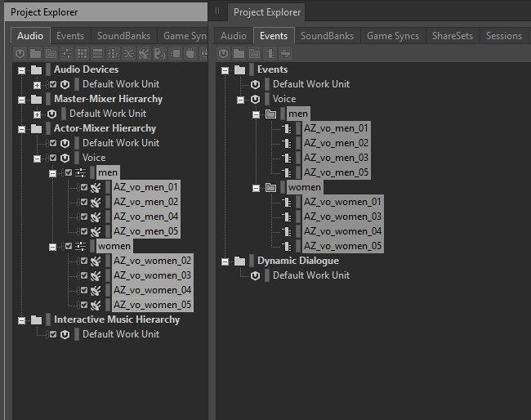The width and height of the screenshot is (531, 420).
Task: Click the folder icon beside women in Events tree
Action: pyautogui.click(x=270, y=187)
